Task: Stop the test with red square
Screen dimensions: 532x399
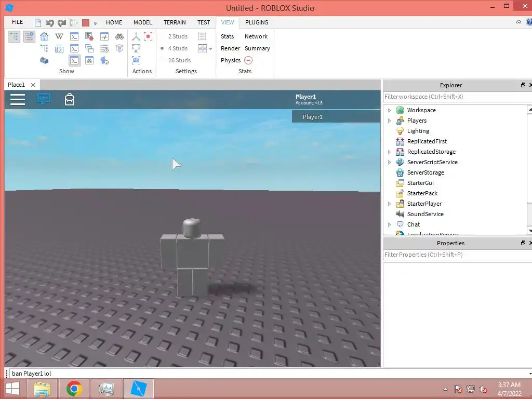Action: (x=86, y=23)
